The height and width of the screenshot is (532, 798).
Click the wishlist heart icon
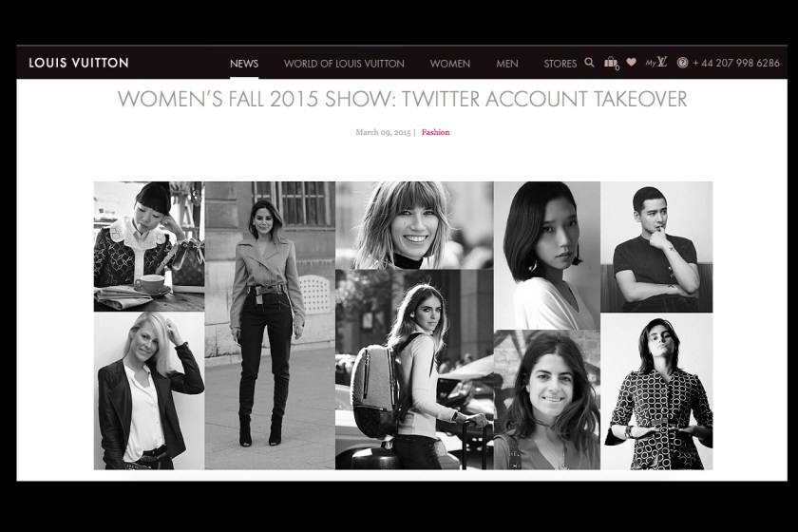pos(631,62)
